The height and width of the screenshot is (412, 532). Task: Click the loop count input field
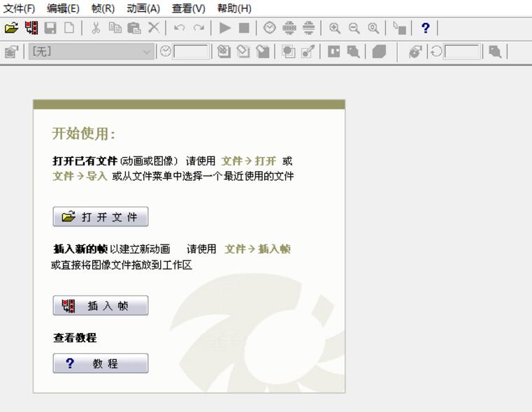[x=462, y=52]
